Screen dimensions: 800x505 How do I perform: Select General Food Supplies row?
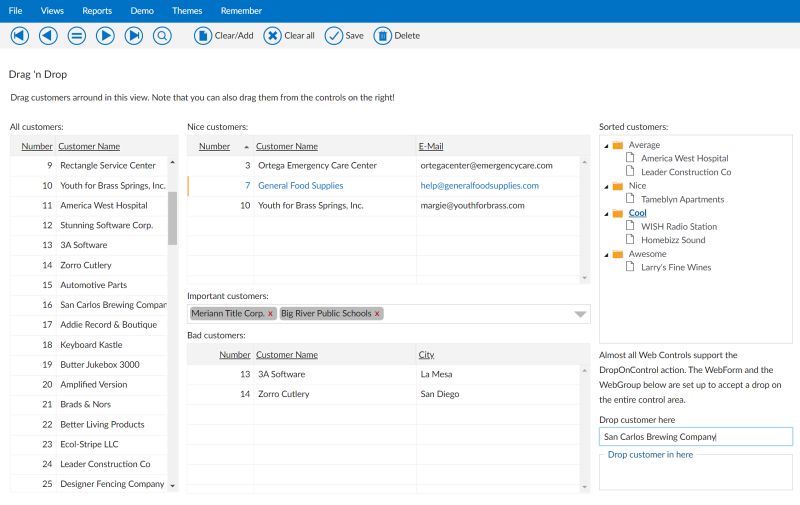[x=384, y=186]
